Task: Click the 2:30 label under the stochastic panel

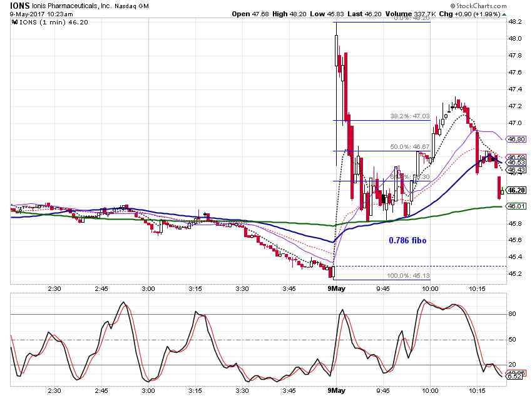Action: 54,391
